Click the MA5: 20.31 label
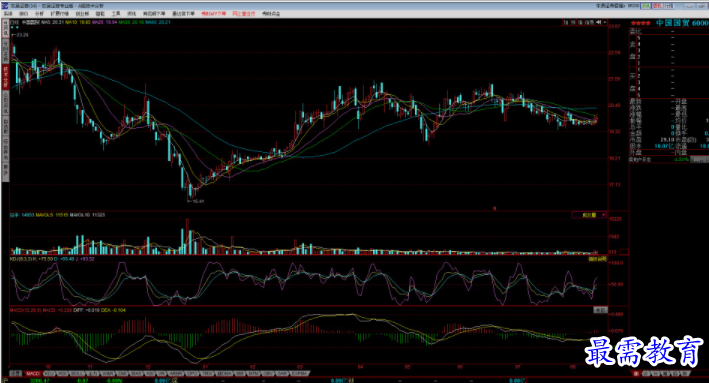 (x=52, y=22)
